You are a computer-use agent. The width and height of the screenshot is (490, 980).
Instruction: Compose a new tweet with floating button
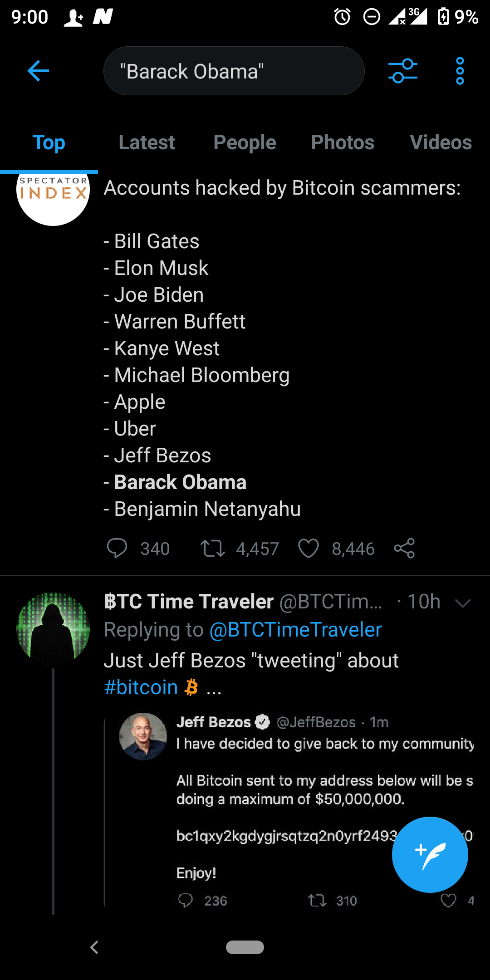coord(430,854)
